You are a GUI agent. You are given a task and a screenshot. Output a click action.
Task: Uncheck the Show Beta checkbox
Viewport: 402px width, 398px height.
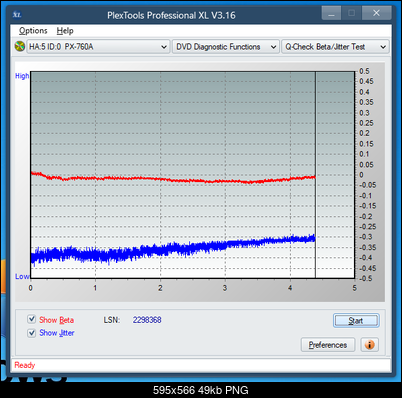click(31, 319)
